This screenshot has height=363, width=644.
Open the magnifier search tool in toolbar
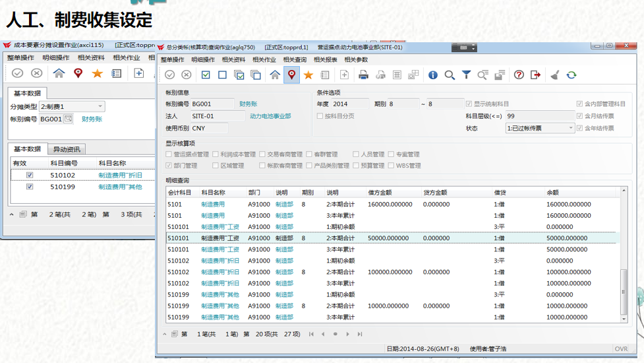click(x=450, y=75)
